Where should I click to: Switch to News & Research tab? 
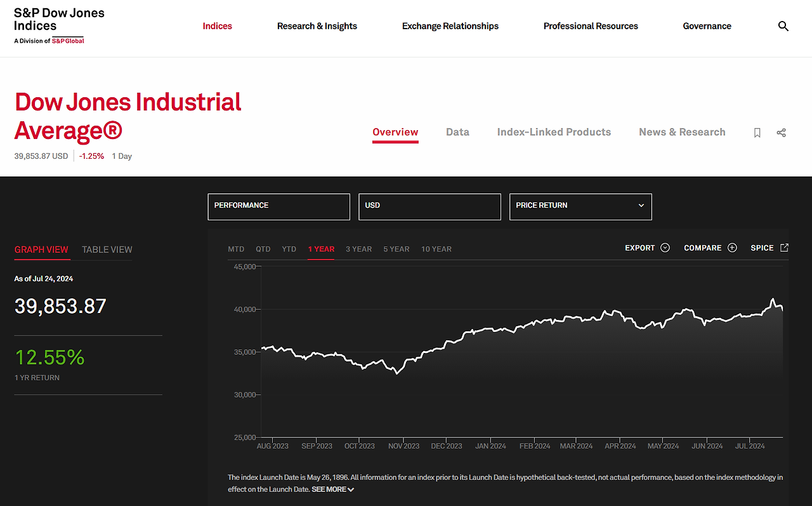[682, 132]
